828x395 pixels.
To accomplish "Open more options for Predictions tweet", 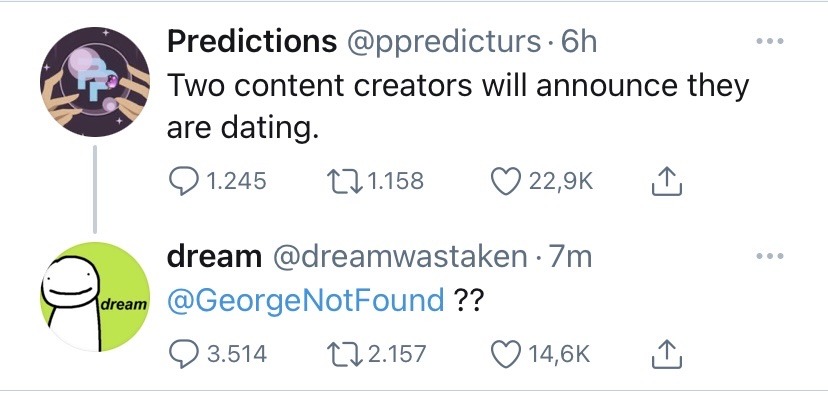I will click(769, 41).
